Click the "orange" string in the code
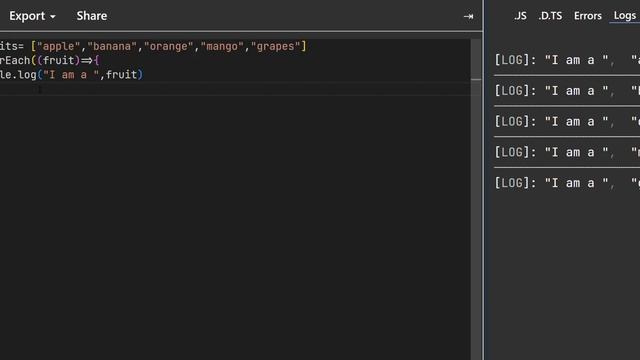Image resolution: width=640 pixels, height=360 pixels. [x=169, y=47]
